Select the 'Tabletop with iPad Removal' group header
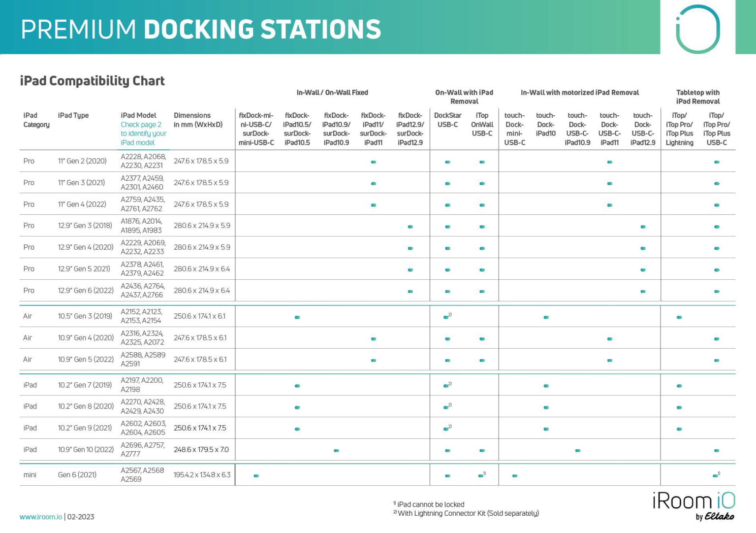Screen dimensions: 756x533 click(697, 97)
